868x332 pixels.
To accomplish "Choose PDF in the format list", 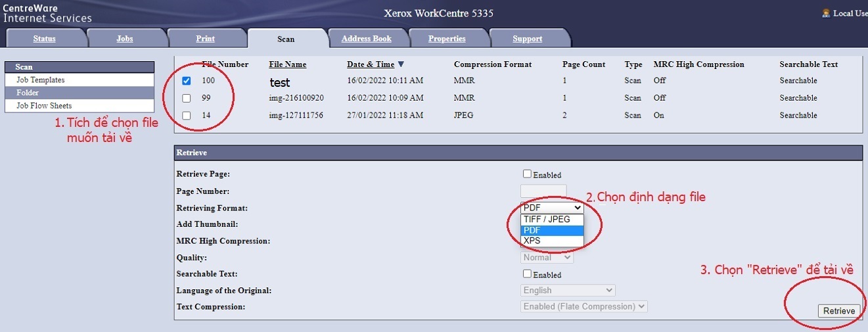I will click(552, 230).
